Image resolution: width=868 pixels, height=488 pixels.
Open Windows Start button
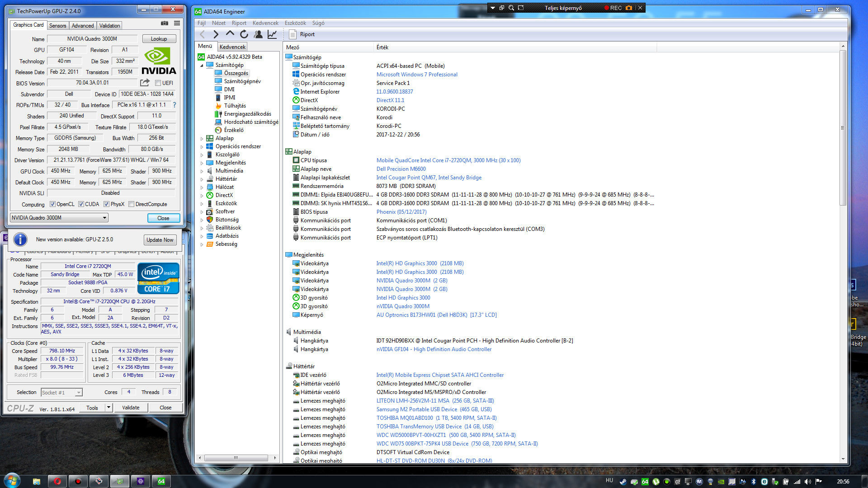pos(11,481)
